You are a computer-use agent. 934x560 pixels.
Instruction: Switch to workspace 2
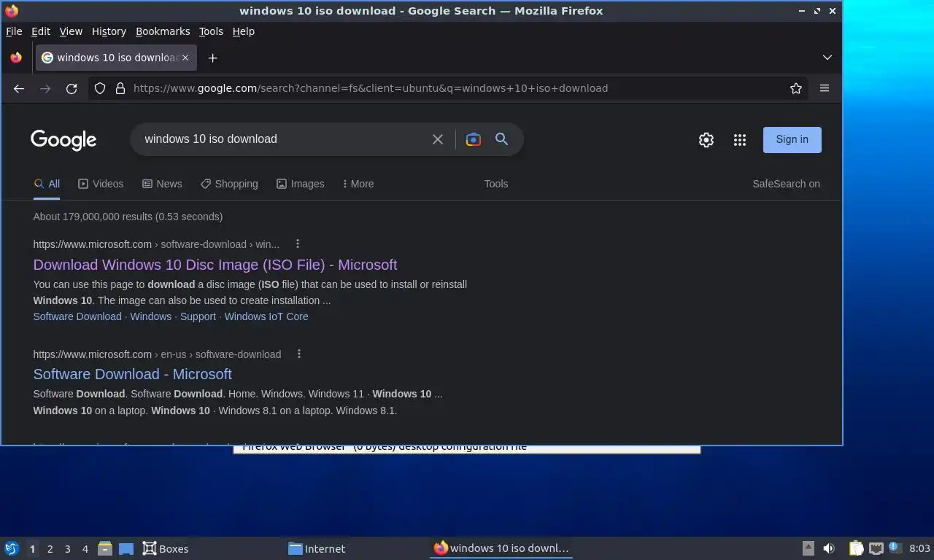click(x=50, y=549)
